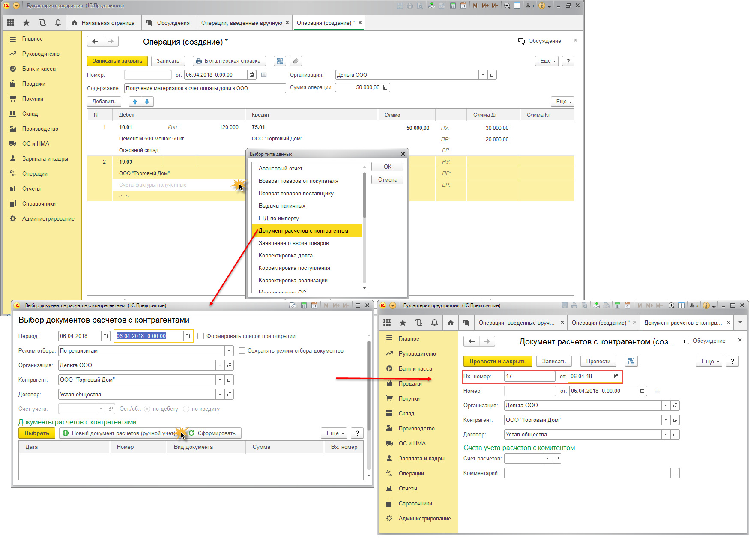
Task: Switch to Обсуждения tab in main window
Action: 168,23
